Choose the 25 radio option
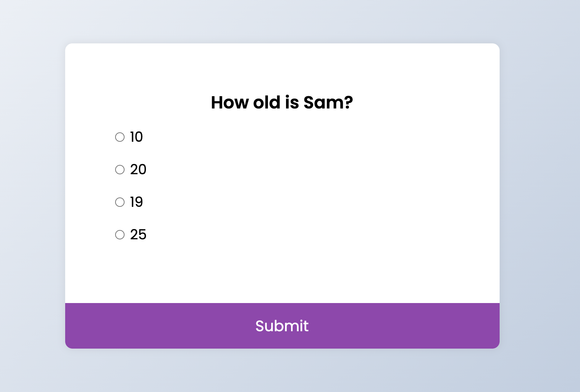580x392 pixels. [120, 235]
